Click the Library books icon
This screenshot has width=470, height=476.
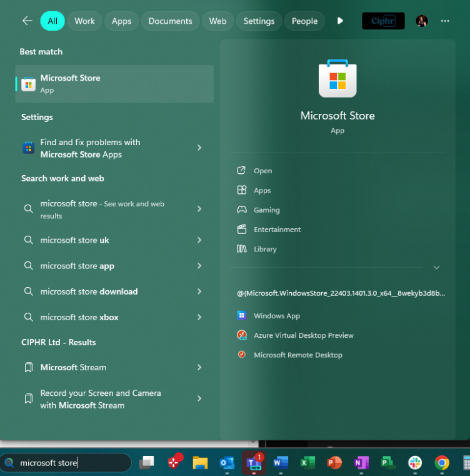click(x=241, y=249)
